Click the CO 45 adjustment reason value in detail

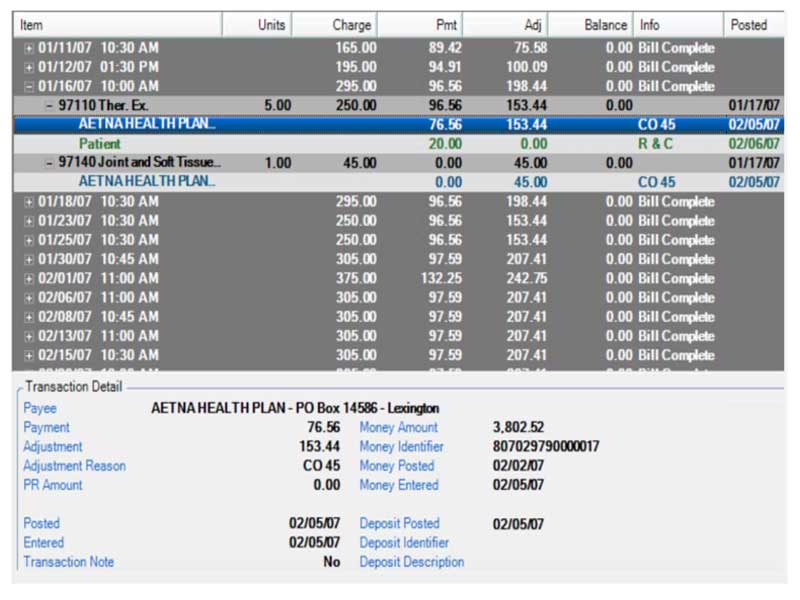(x=321, y=466)
